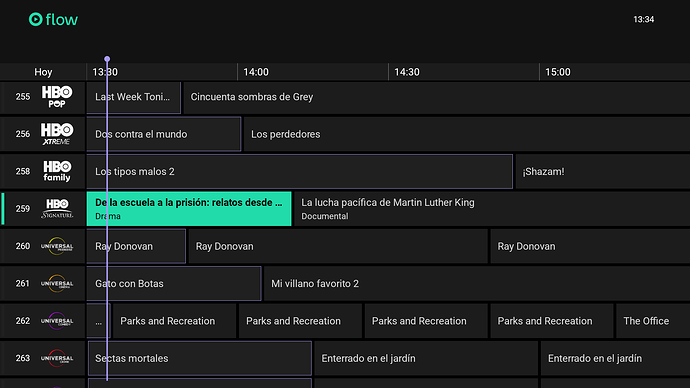Viewport: 690px width, 388px height.
Task: Select Dos contra el mundo program
Action: click(x=164, y=134)
